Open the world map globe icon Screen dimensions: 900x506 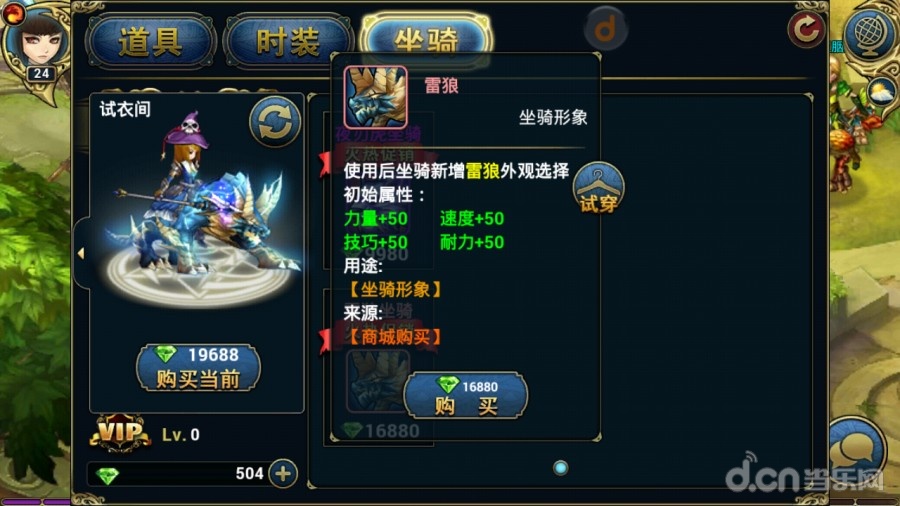[868, 33]
